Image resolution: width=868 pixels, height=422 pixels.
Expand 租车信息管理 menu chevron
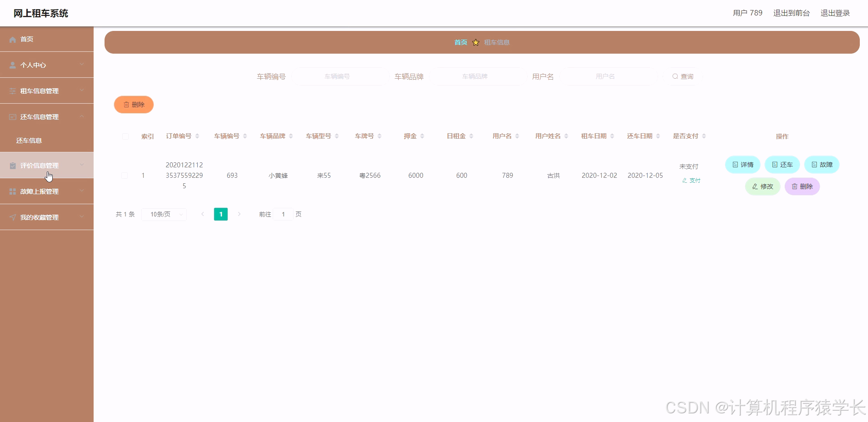point(82,90)
